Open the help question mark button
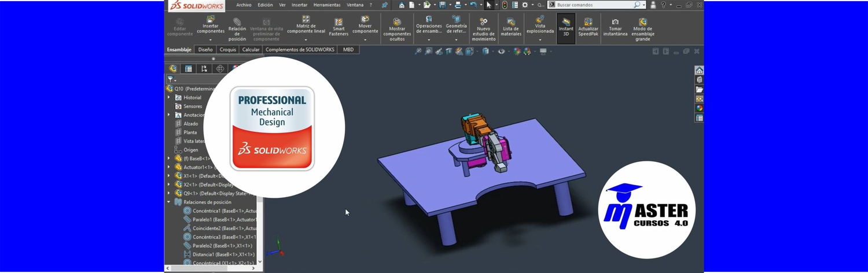This screenshot has height=273, width=868. (x=663, y=5)
